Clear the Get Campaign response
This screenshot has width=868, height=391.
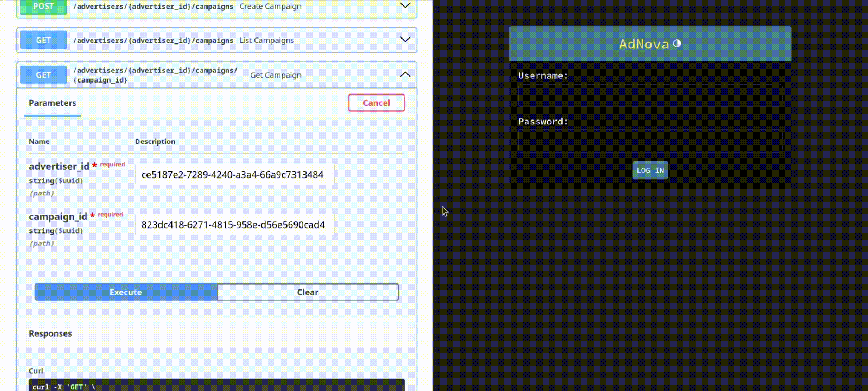[308, 292]
